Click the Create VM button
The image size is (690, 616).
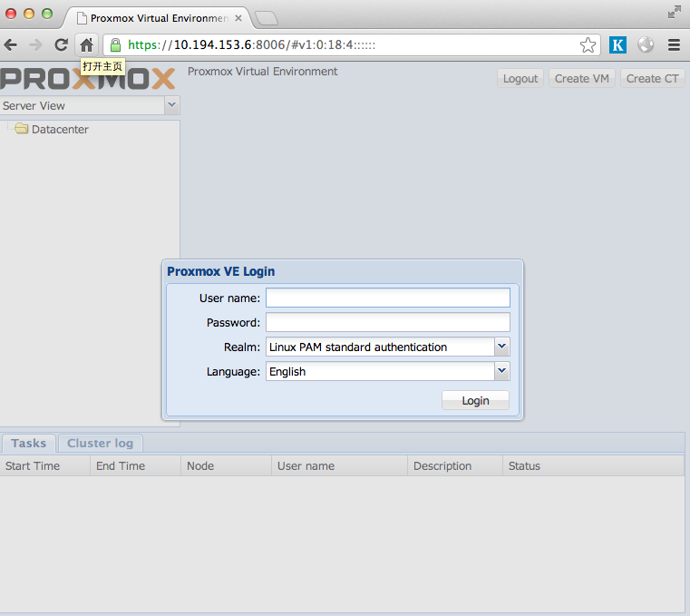click(x=582, y=78)
